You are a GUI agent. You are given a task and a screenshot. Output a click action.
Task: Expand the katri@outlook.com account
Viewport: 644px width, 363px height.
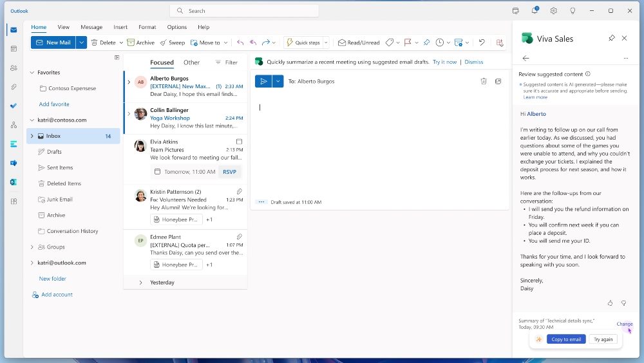32,263
